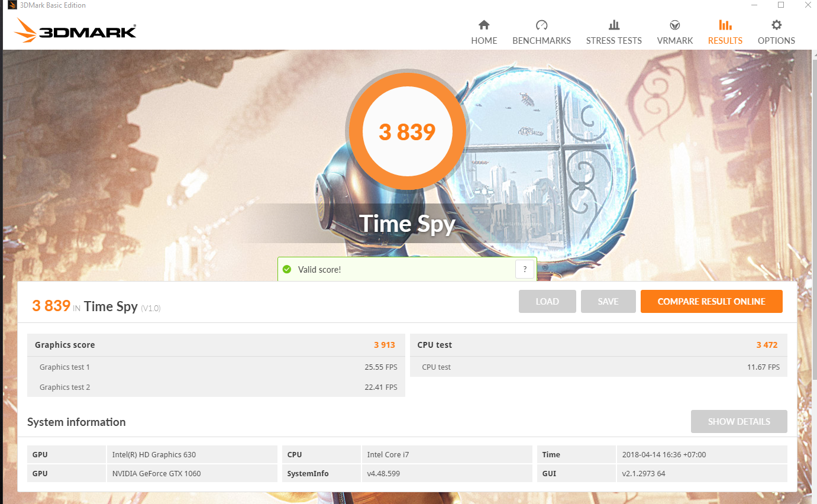
Task: Switch to BENCHMARKS tab label
Action: tap(541, 41)
